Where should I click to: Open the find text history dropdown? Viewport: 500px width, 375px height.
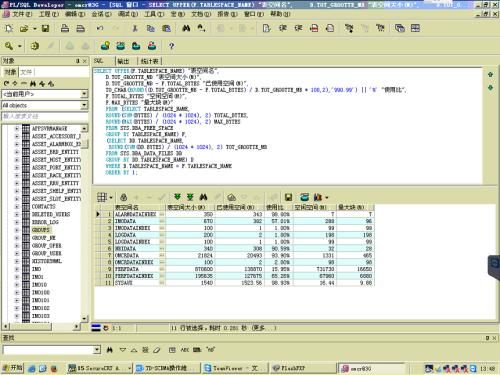pyautogui.click(x=97, y=350)
